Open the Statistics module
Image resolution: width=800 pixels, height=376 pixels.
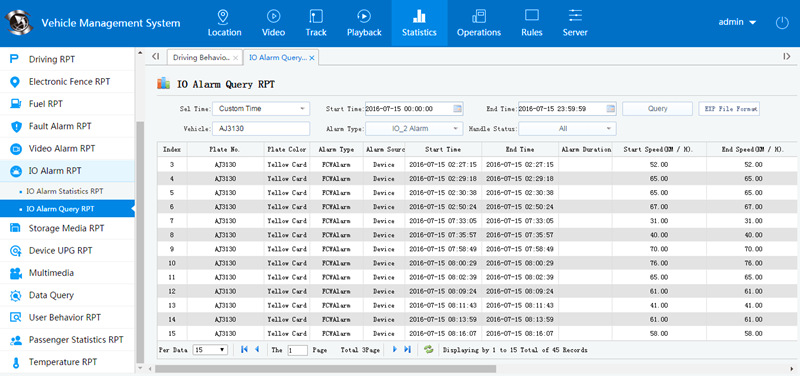pos(419,23)
